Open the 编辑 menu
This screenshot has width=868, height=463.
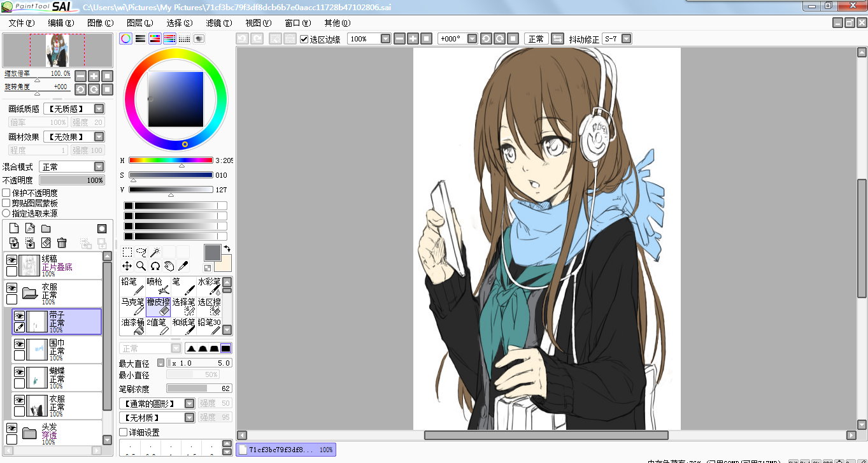[x=60, y=23]
